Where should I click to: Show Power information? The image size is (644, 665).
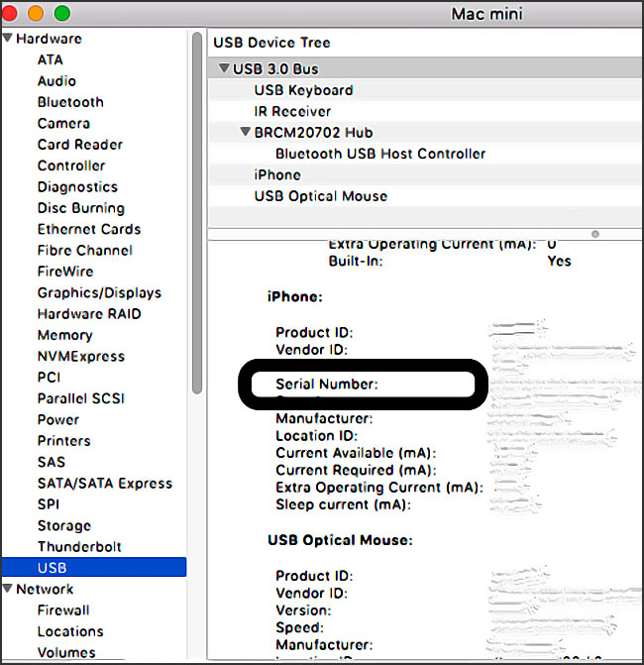click(x=58, y=420)
